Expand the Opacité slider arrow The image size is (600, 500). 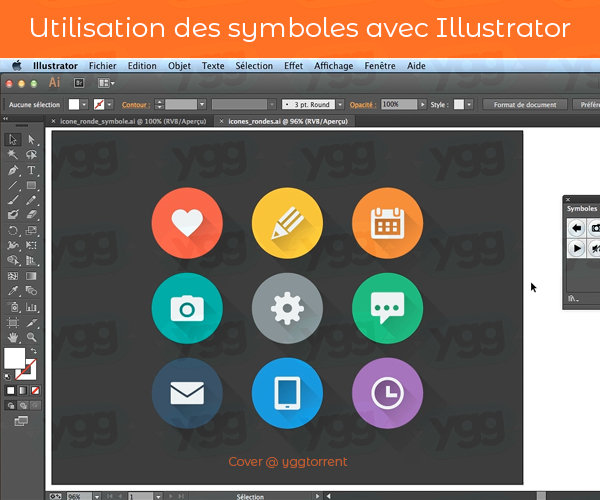pos(422,104)
